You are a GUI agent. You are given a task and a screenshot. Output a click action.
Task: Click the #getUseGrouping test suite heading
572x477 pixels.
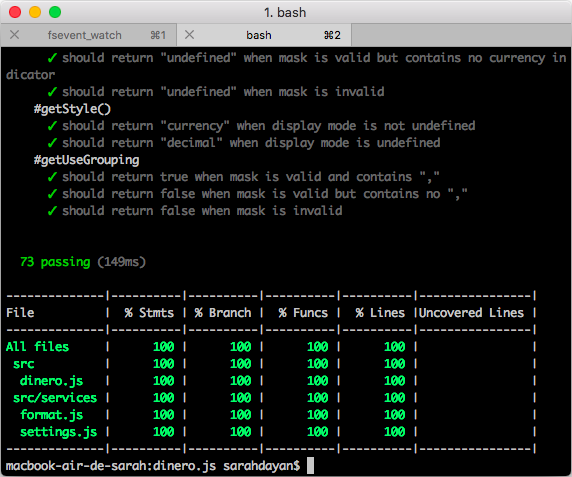click(86, 160)
